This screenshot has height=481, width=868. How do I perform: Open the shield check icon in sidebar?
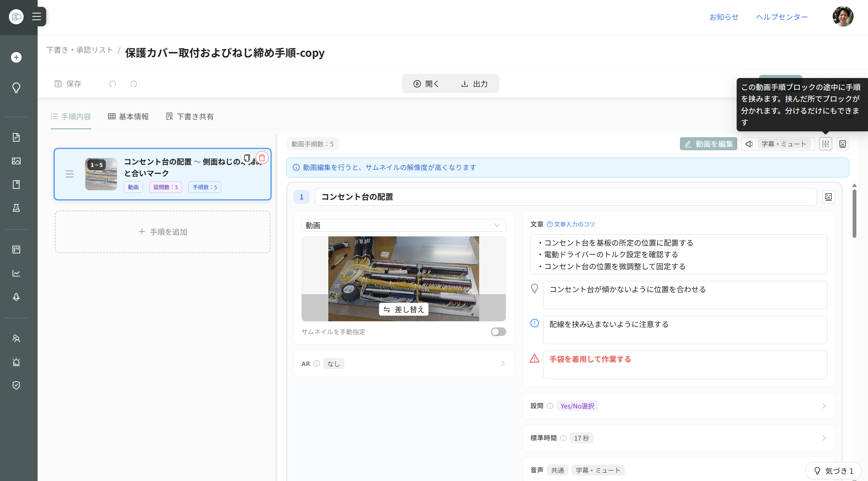(16, 385)
